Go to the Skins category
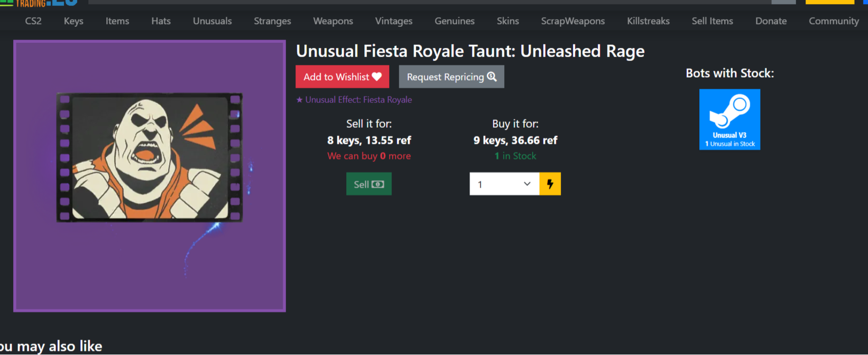868x355 pixels. click(508, 21)
